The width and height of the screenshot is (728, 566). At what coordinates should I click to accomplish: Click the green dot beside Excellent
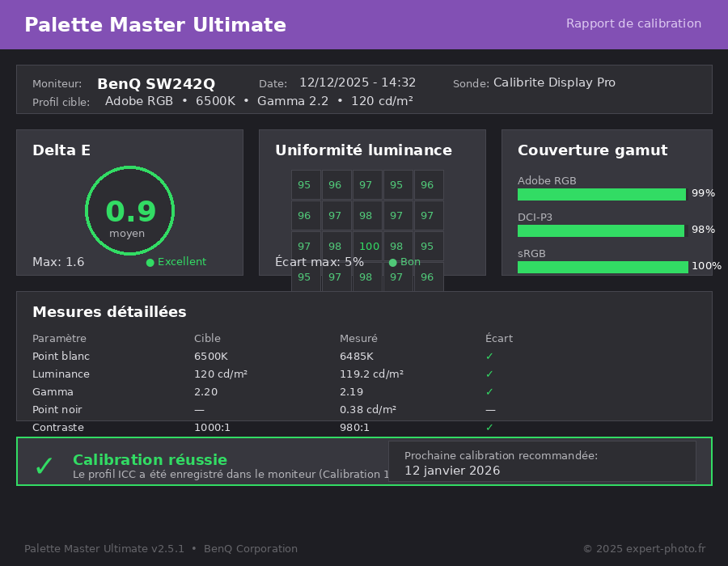pyautogui.click(x=150, y=262)
